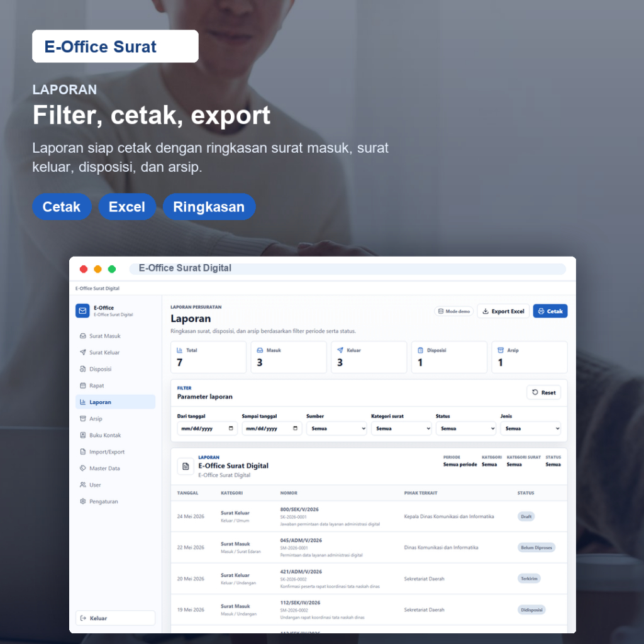Image resolution: width=644 pixels, height=644 pixels.
Task: Click the Dari tanggal date field
Action: (x=207, y=428)
